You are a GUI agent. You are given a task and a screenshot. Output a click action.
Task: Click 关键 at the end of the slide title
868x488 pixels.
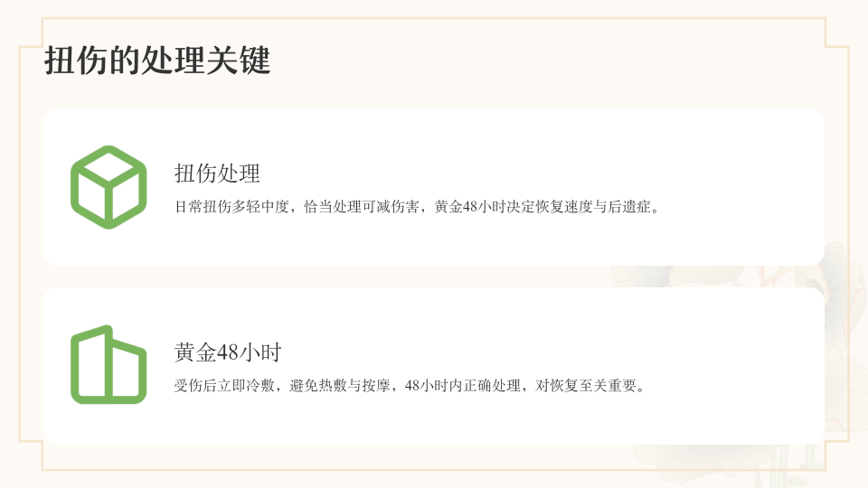247,61
